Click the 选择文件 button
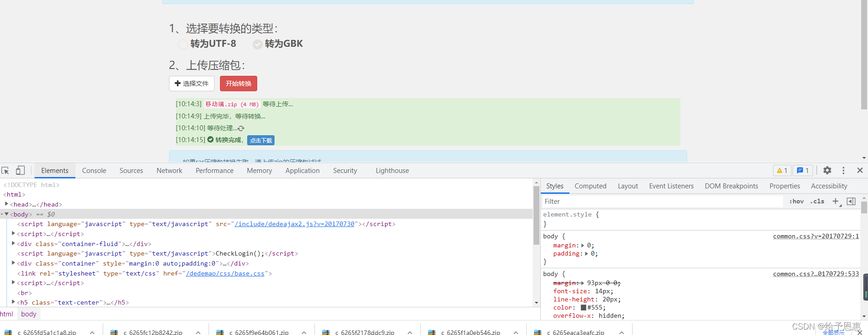 pos(192,84)
